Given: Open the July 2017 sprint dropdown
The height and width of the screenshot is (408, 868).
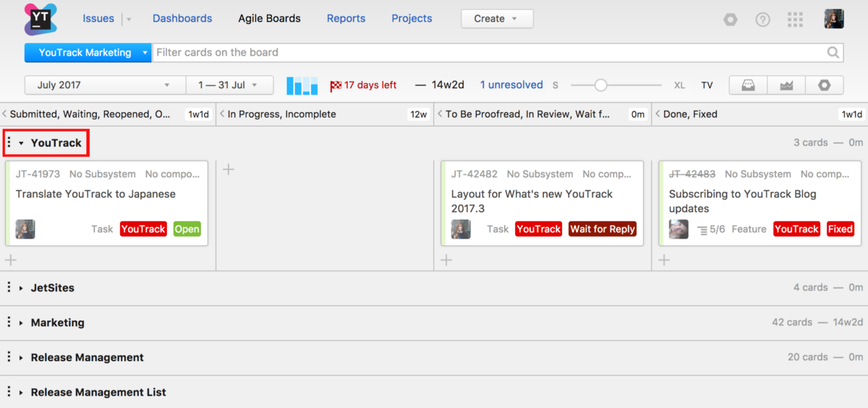Looking at the screenshot, I should pyautogui.click(x=105, y=85).
